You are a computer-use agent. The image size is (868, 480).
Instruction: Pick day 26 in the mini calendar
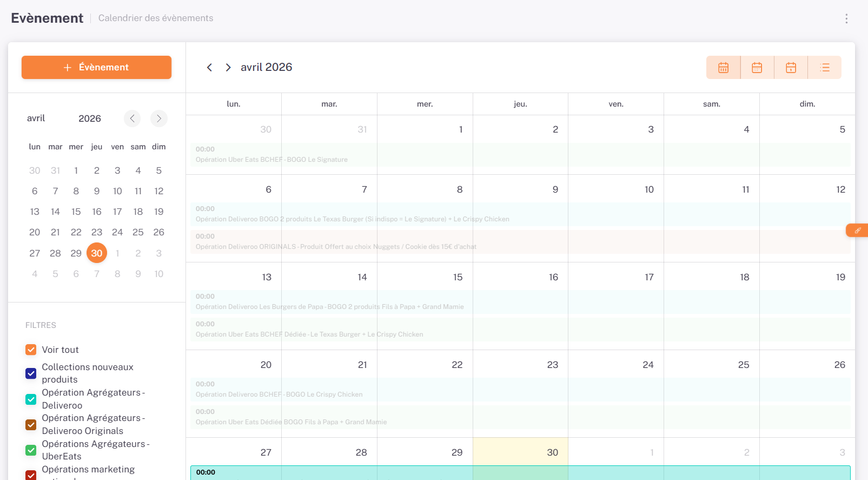[159, 232]
